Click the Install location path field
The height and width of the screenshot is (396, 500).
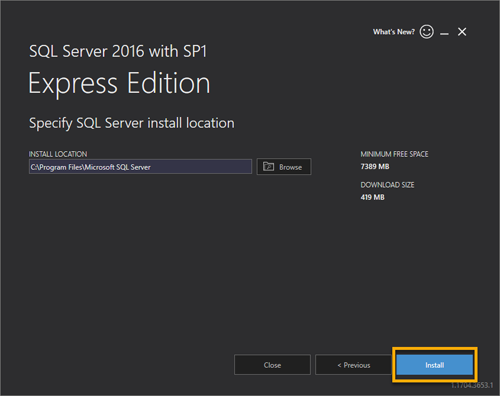(140, 167)
